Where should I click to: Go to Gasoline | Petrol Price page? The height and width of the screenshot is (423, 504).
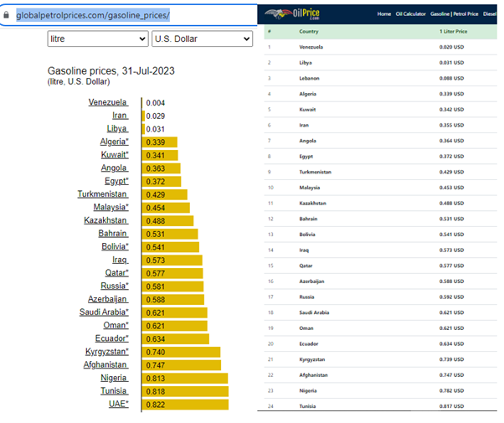click(x=452, y=14)
